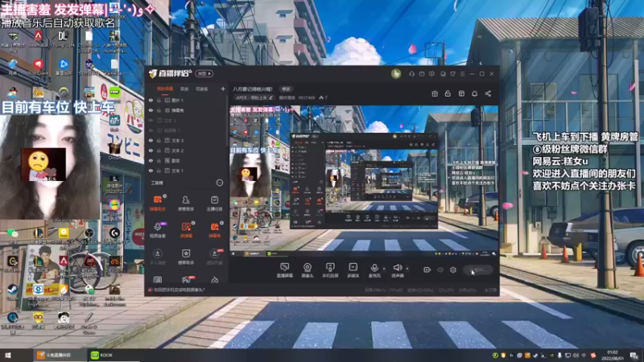
Task: Click the start live button at bottom right
Action: pos(477,269)
